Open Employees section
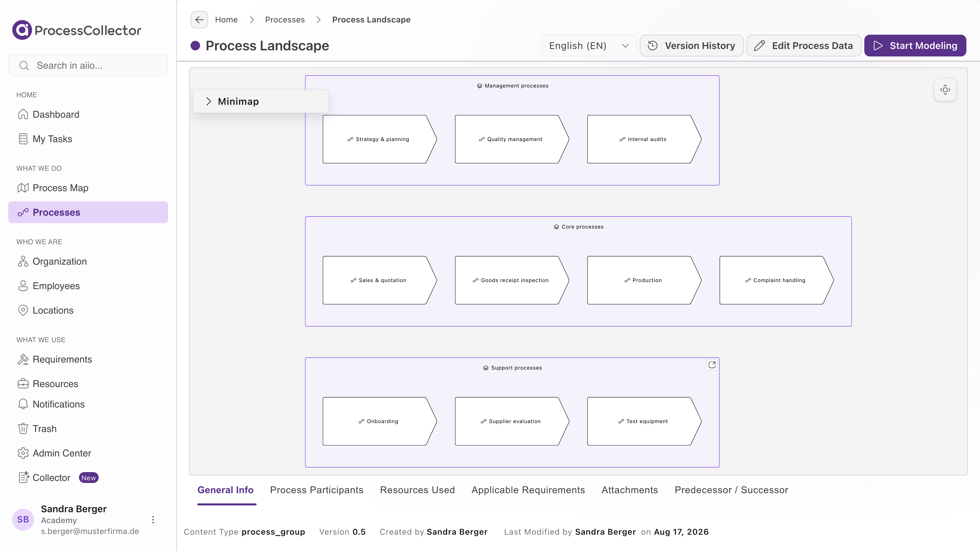This screenshot has width=980, height=551. [x=88, y=286]
